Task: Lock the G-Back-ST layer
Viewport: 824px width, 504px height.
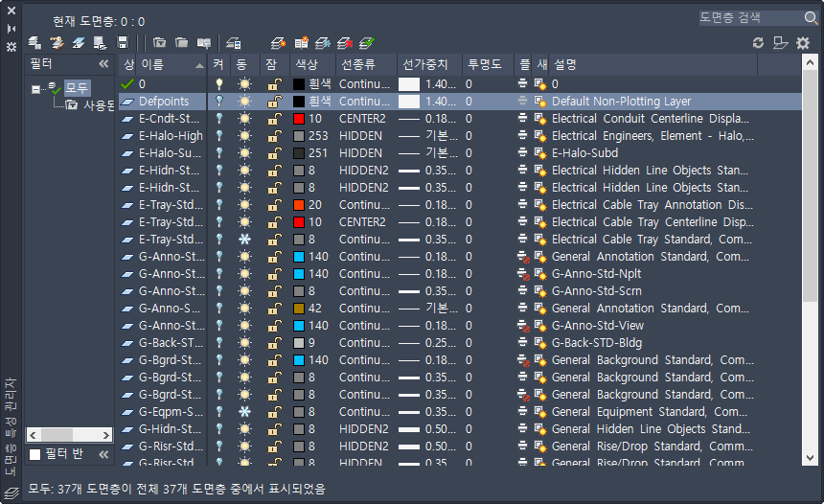Action: point(274,343)
